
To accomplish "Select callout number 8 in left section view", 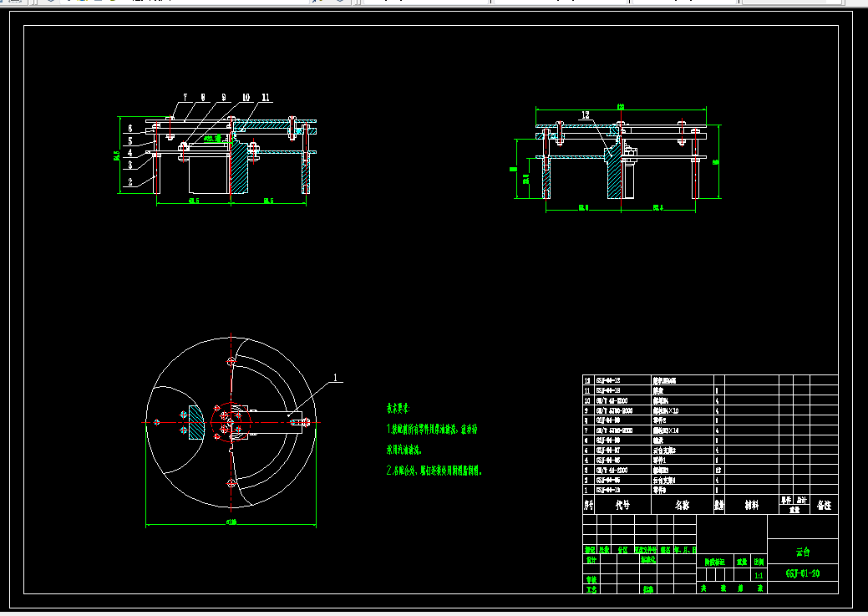I will point(203,97).
